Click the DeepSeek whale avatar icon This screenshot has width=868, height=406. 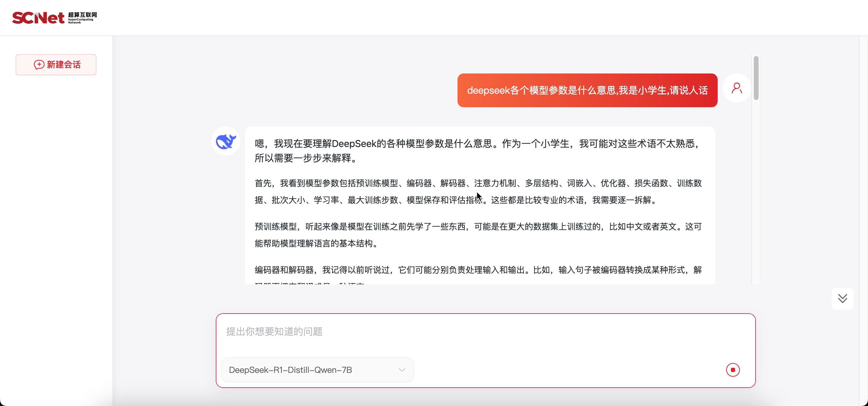coord(226,141)
